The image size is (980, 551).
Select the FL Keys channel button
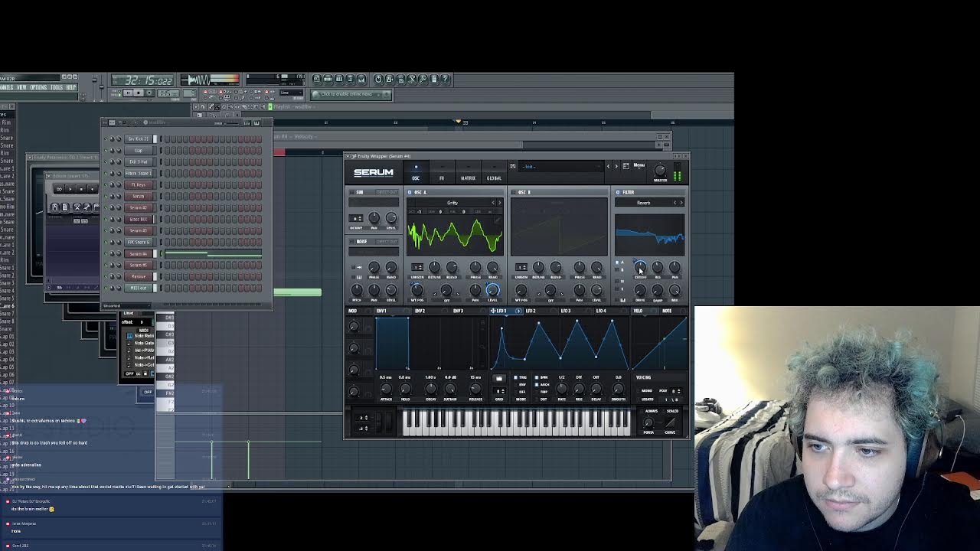click(x=139, y=184)
